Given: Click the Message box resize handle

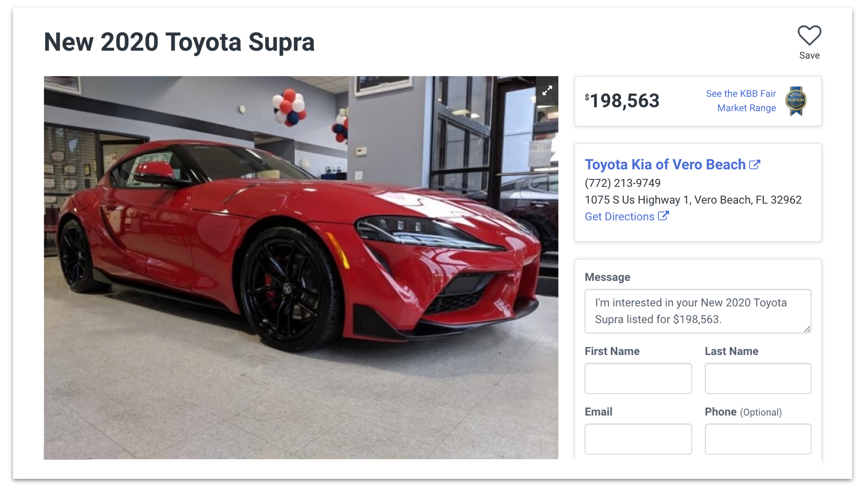Looking at the screenshot, I should point(807,329).
